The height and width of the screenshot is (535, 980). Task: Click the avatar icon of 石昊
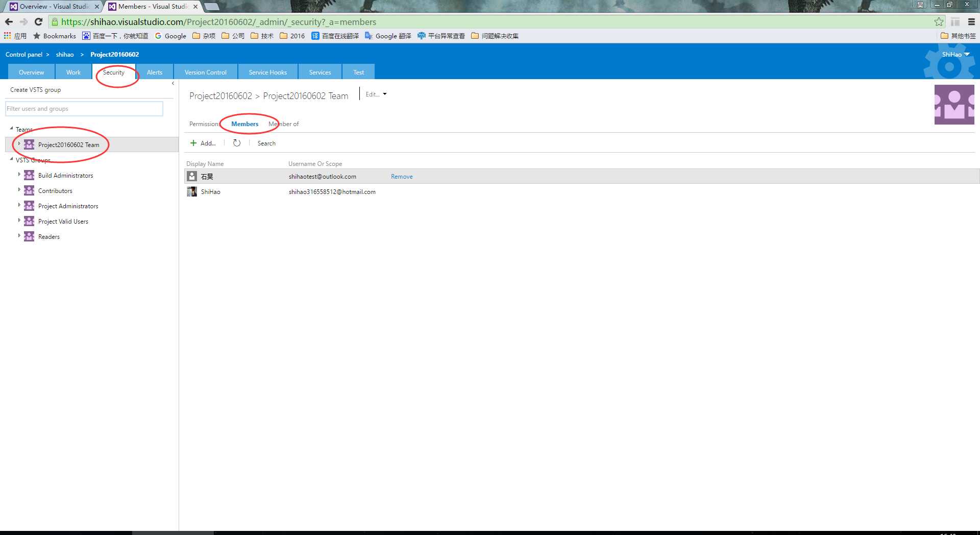click(x=192, y=176)
